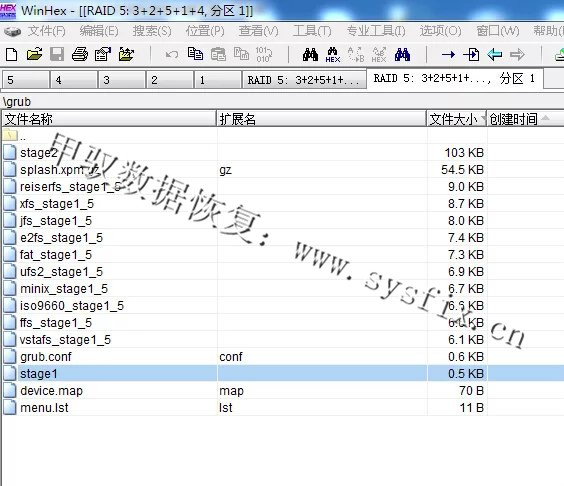This screenshot has height=486, width=564.
Task: Click the Copy block icon
Action: coord(195,54)
